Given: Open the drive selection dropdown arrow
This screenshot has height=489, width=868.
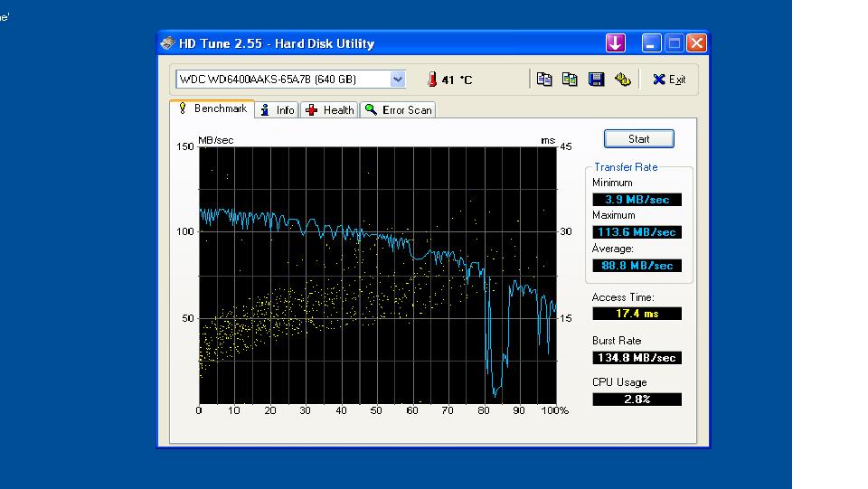Looking at the screenshot, I should click(398, 80).
